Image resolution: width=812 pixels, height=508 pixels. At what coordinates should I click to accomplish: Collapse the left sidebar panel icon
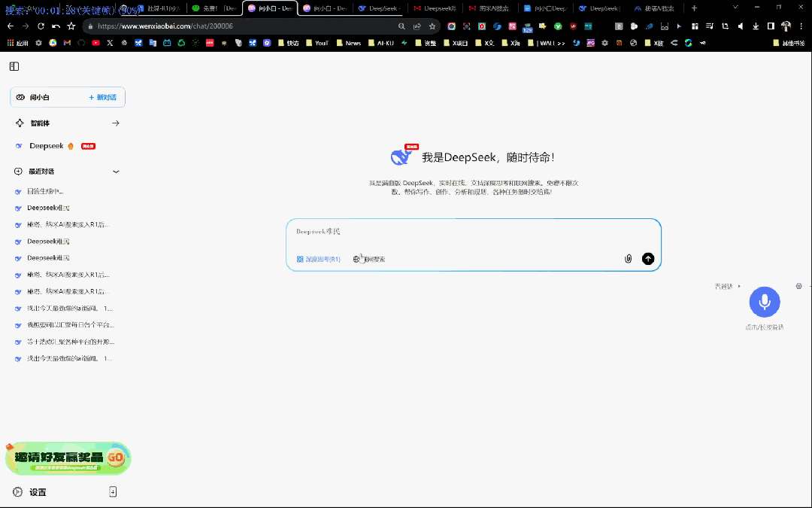click(x=14, y=66)
